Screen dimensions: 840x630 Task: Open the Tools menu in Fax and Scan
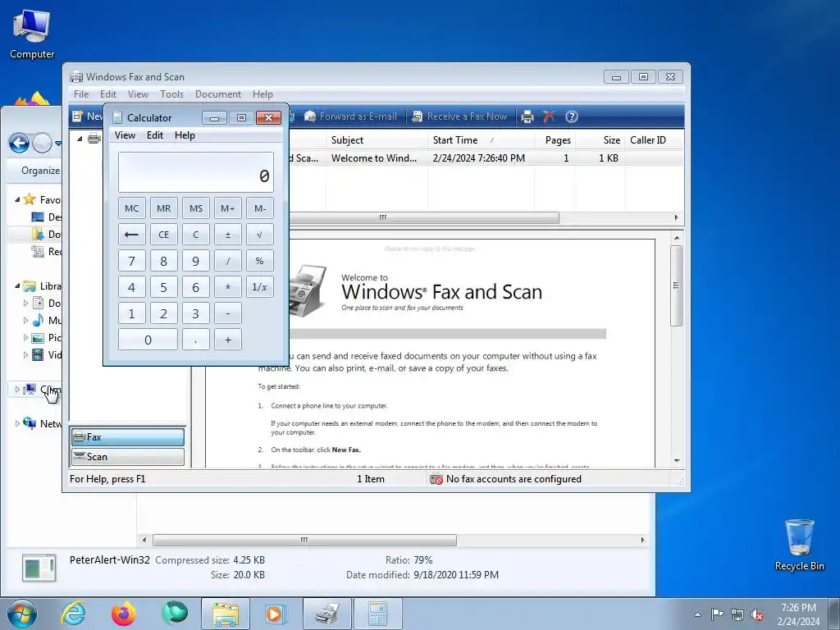[x=171, y=94]
